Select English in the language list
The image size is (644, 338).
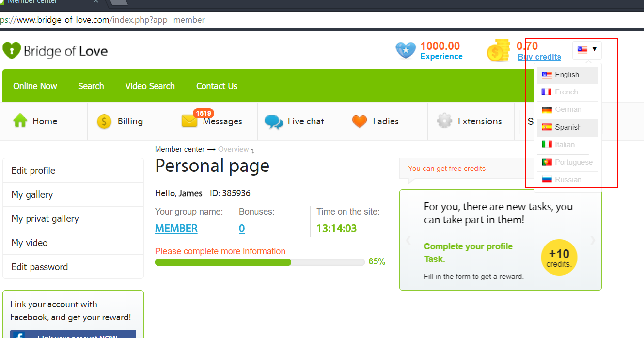[x=568, y=75]
